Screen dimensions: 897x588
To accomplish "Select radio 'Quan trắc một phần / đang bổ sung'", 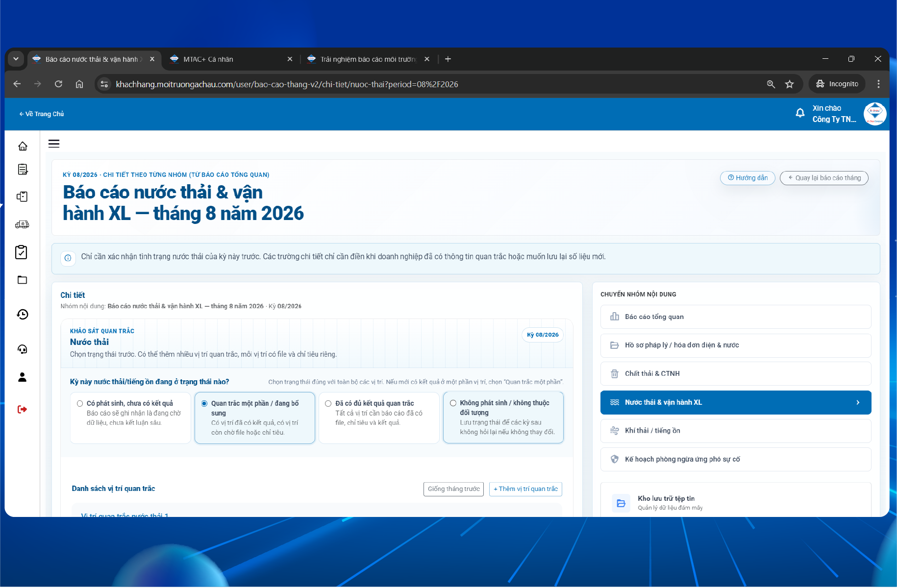I will (204, 403).
